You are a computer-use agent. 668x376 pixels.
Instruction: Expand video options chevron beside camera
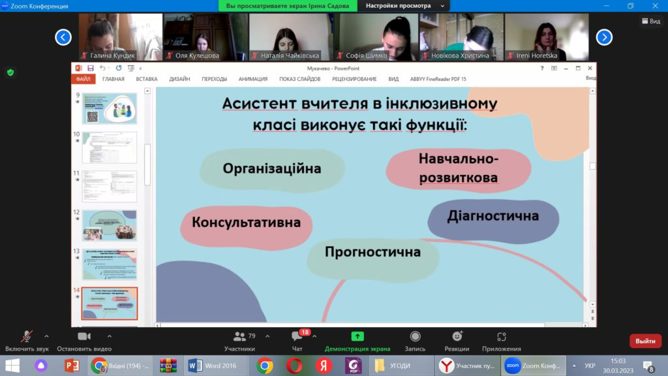[x=109, y=336]
